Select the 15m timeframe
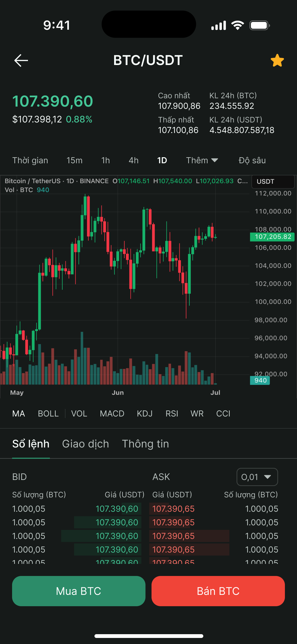Viewport: 297px width, 644px height. click(x=74, y=160)
